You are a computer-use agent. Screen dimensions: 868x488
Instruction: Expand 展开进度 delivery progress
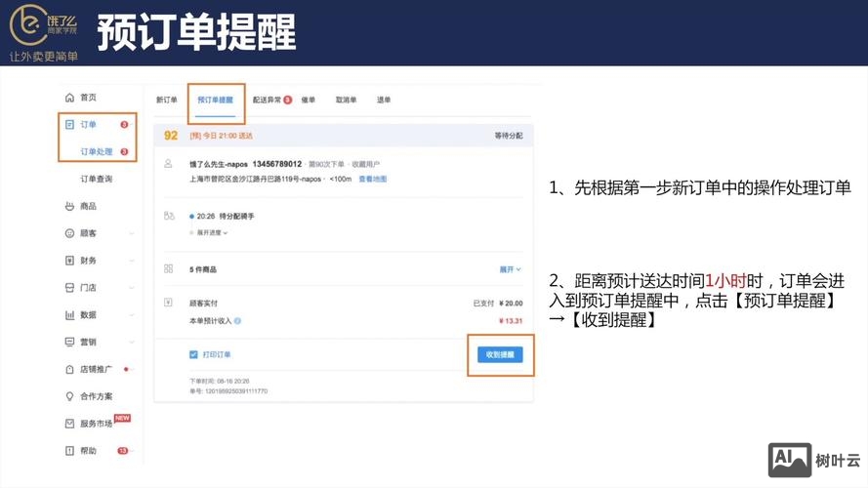pos(212,232)
